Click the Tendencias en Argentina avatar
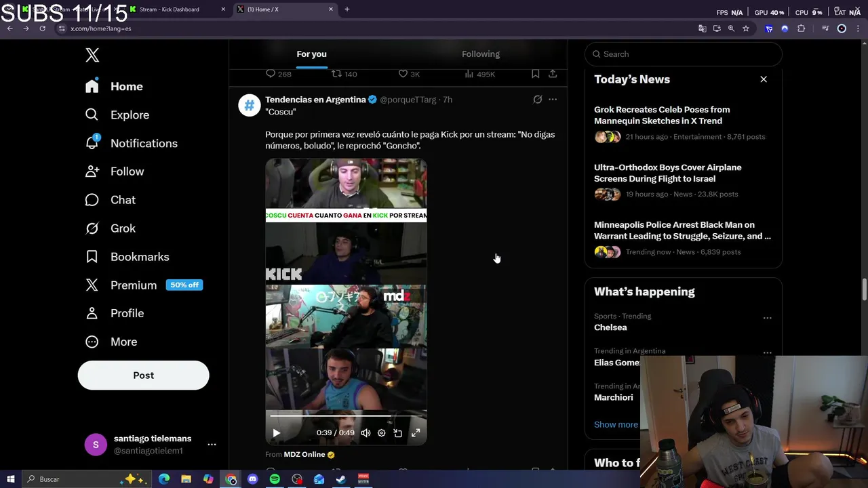868x488 pixels. [x=249, y=105]
